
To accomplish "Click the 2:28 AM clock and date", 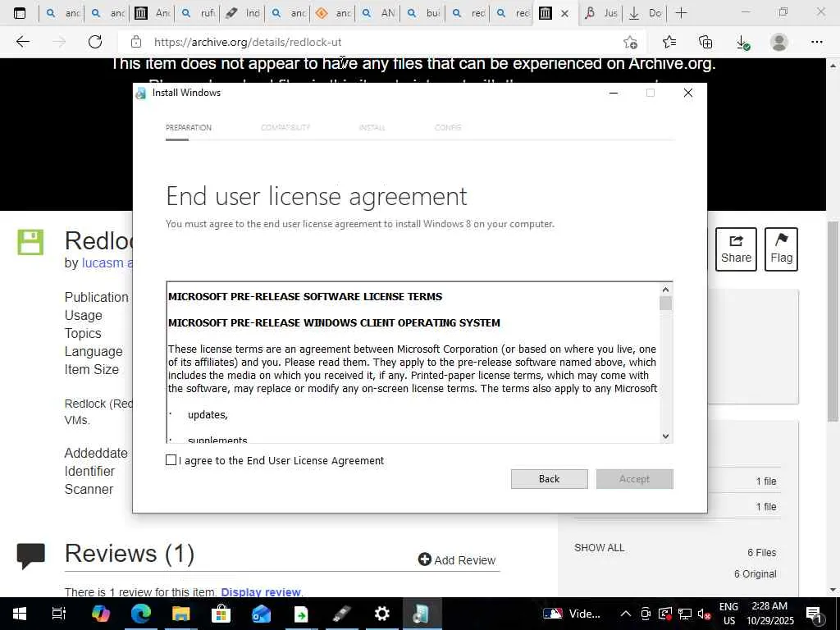I will (x=769, y=614).
